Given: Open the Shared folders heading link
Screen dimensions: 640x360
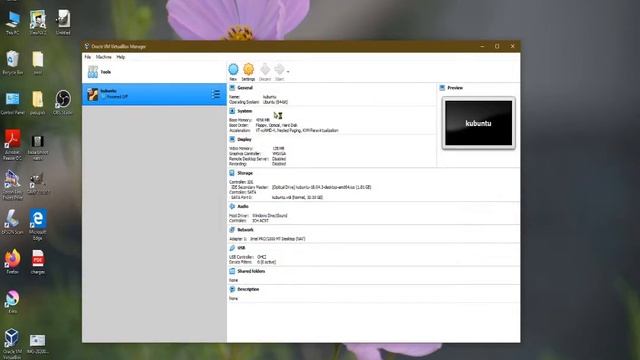Looking at the screenshot, I should tap(251, 271).
